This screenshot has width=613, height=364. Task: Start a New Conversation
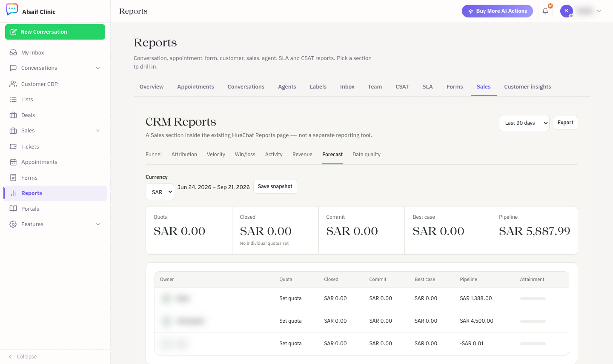tap(55, 32)
